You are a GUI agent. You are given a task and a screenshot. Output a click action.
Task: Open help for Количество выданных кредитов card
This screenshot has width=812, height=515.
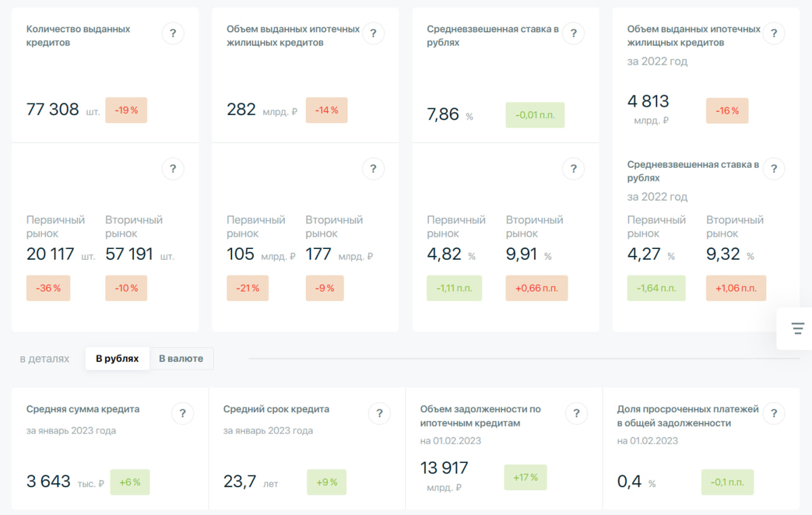click(x=173, y=33)
